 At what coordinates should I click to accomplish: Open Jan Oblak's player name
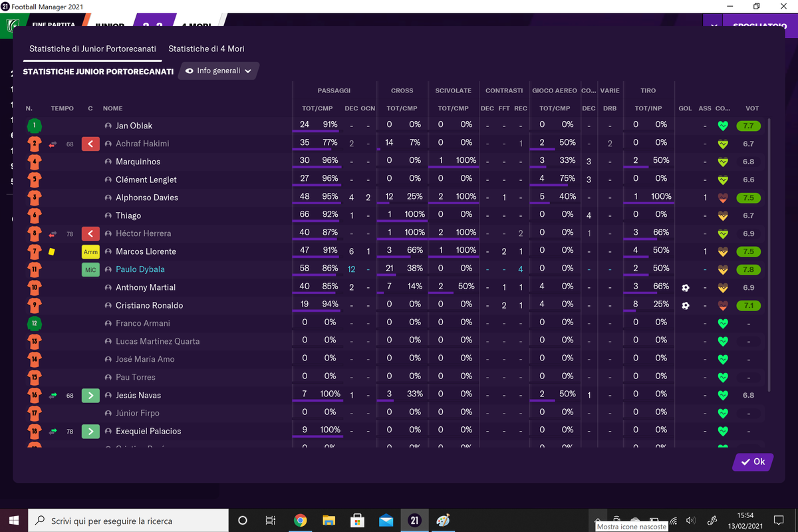(x=134, y=126)
